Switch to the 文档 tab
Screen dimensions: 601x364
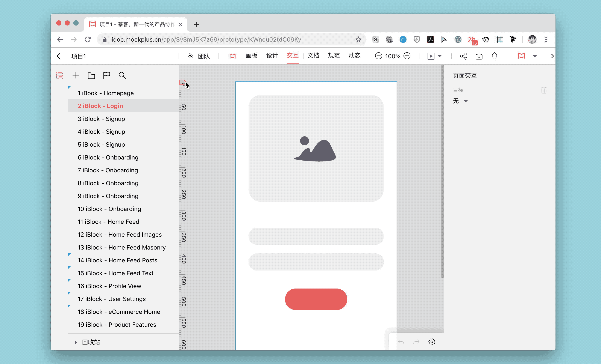(x=313, y=56)
